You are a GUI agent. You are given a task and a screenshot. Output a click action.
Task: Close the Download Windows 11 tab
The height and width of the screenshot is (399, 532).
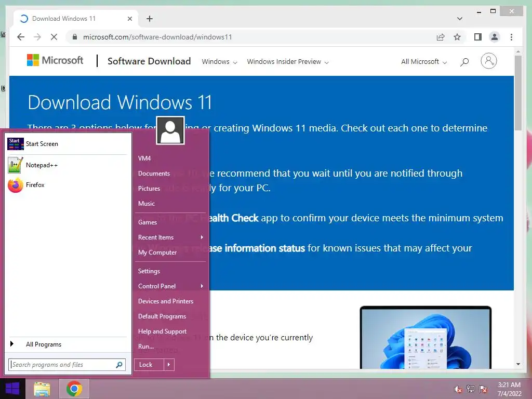click(x=129, y=19)
